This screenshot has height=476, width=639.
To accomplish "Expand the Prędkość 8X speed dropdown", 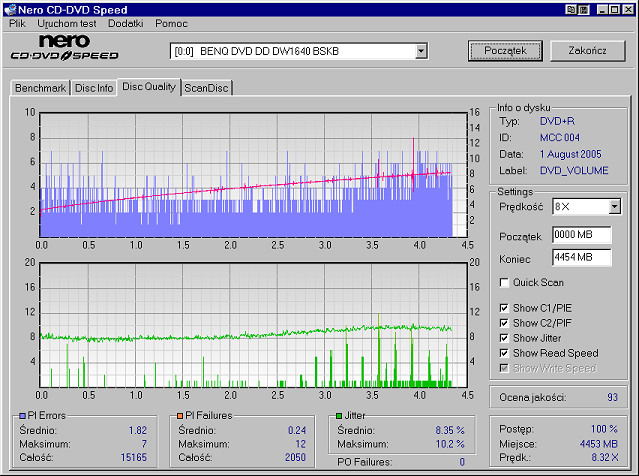I will (615, 207).
